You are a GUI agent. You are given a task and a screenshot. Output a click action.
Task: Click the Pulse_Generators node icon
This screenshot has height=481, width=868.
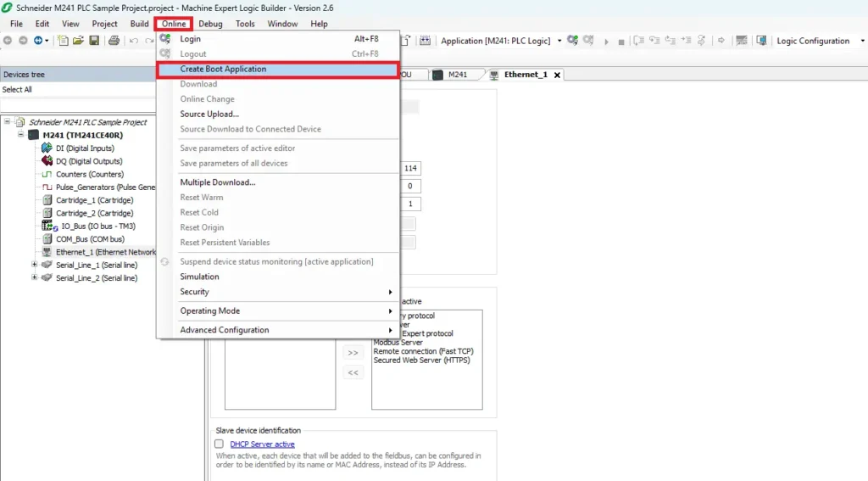click(x=47, y=187)
